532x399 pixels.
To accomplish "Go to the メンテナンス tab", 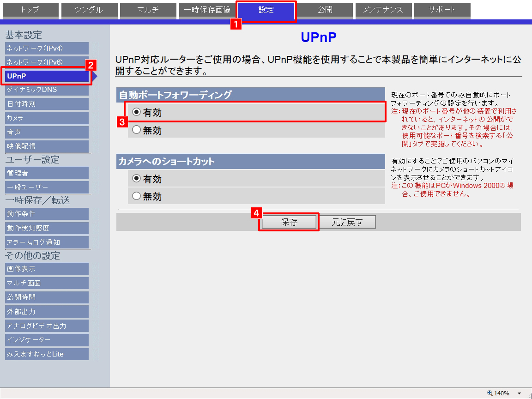I will [383, 10].
